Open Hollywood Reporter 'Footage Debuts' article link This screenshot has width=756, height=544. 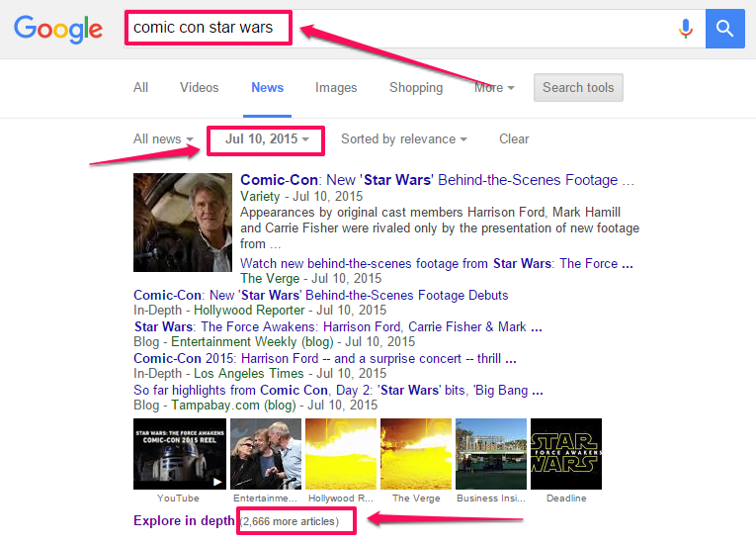(320, 295)
